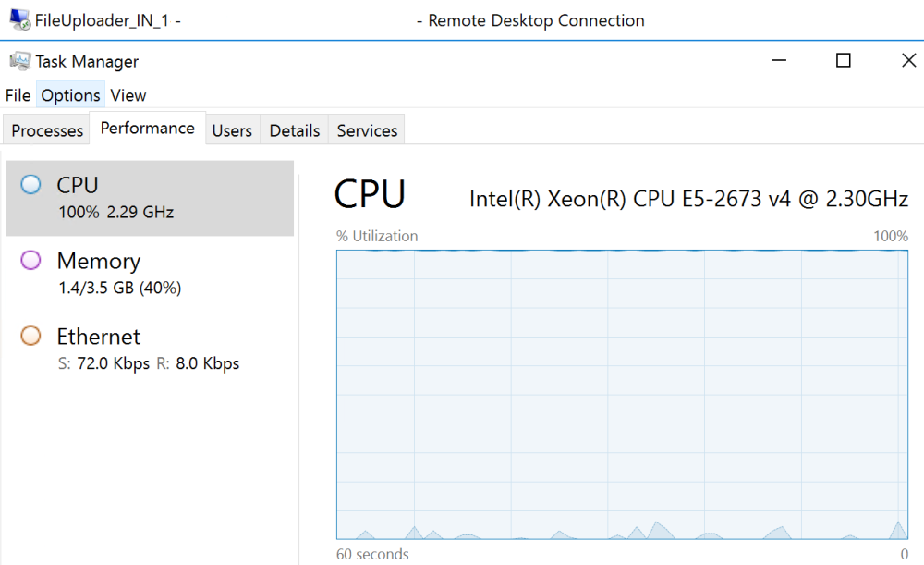Screen dimensions: 924x565
Task: Open the Options menu
Action: click(70, 95)
